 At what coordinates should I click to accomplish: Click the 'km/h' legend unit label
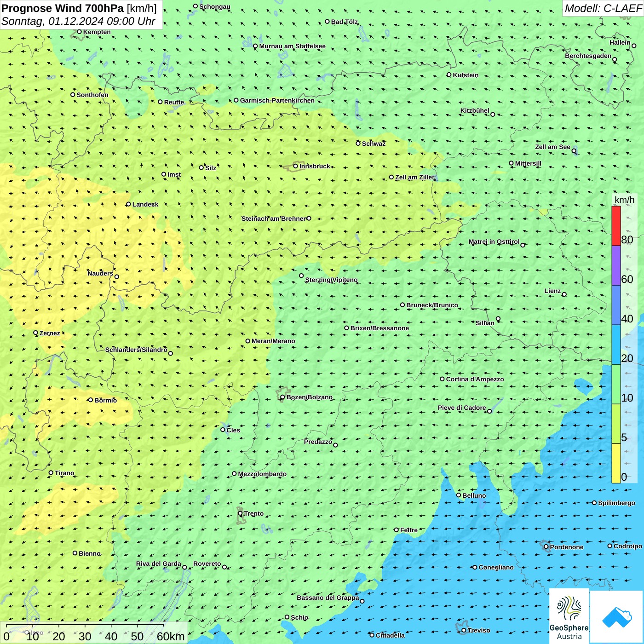624,200
